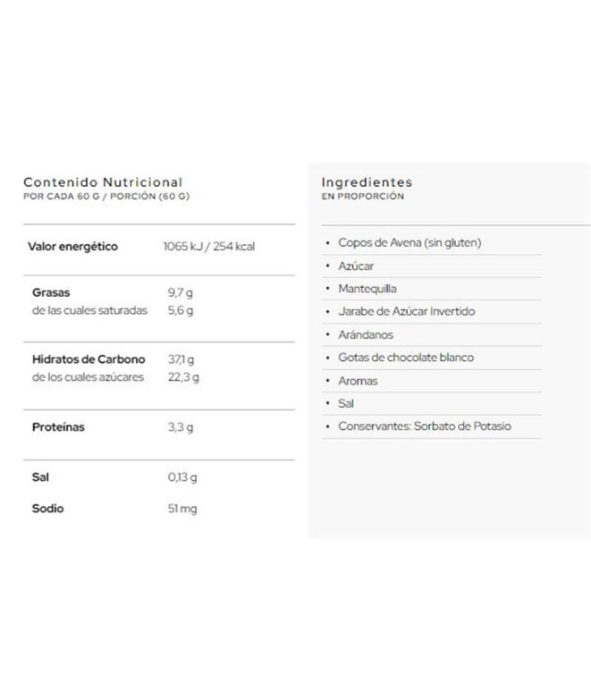
Task: Select the Proteínas label
Action: [59, 426]
